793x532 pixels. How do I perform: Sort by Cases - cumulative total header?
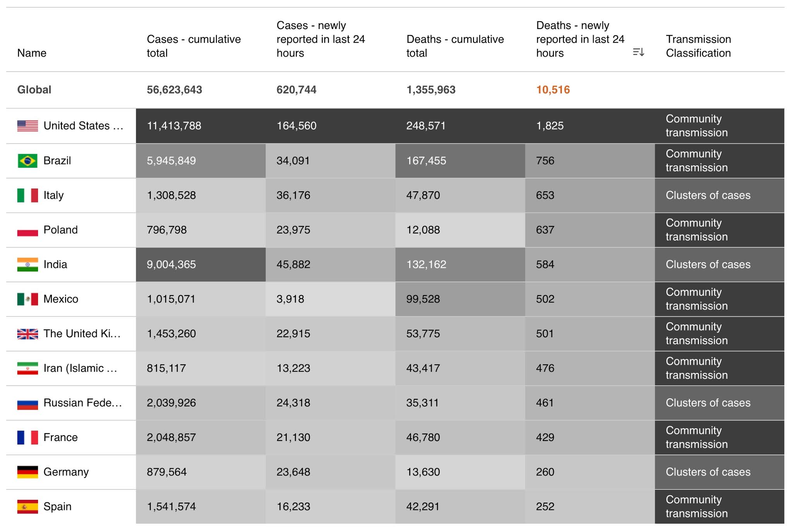[194, 46]
